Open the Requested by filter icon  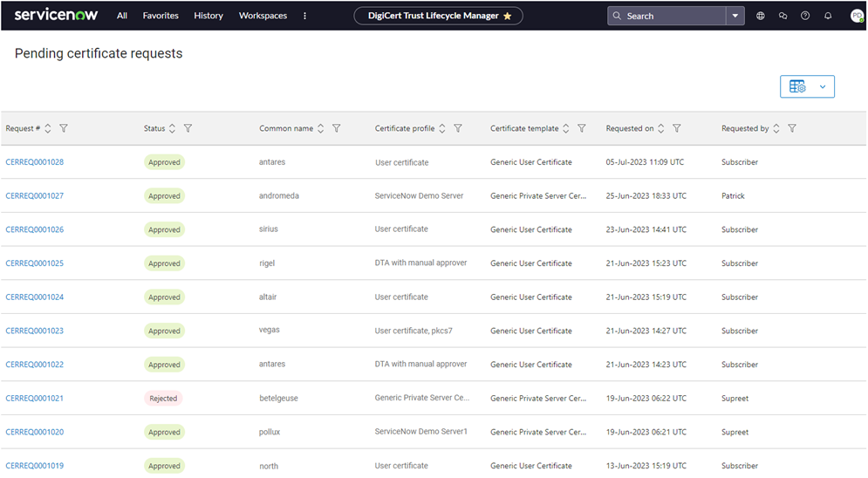[792, 128]
